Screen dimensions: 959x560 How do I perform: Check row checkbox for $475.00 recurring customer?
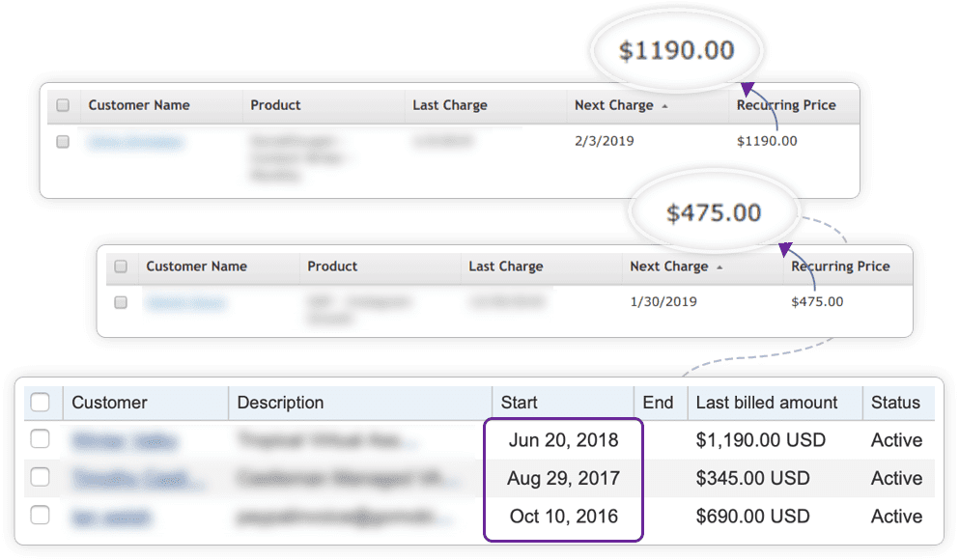pyautogui.click(x=121, y=302)
